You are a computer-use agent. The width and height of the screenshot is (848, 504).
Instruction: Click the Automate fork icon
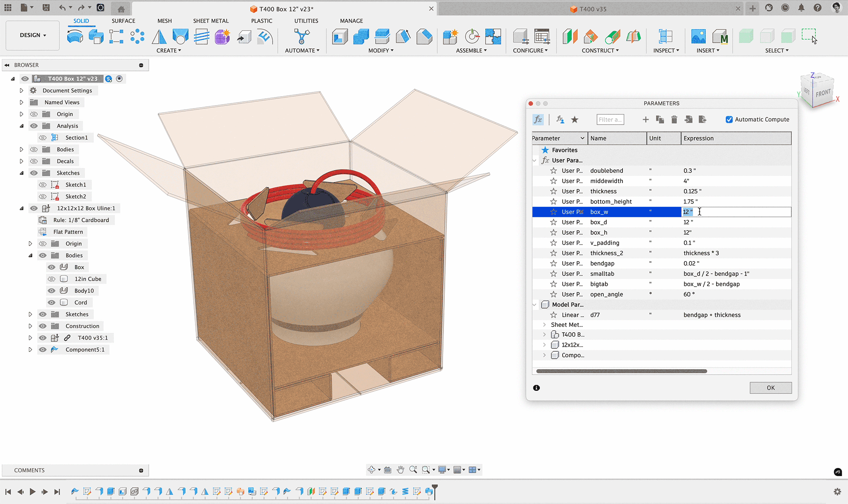coord(301,37)
